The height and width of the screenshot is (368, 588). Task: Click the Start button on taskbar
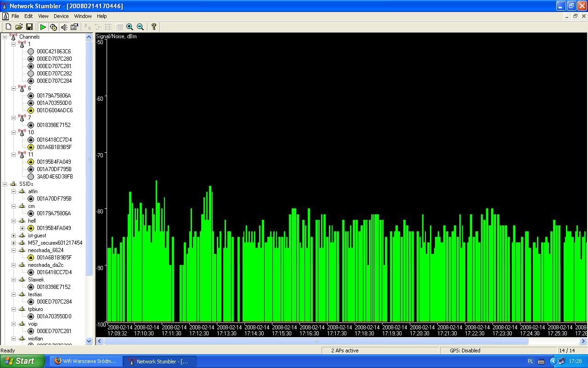pyautogui.click(x=23, y=361)
